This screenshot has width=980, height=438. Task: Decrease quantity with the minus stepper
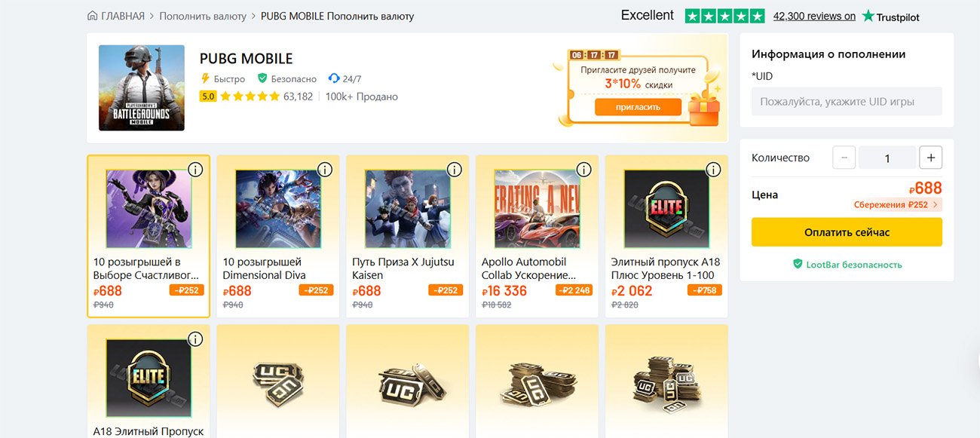(x=844, y=158)
